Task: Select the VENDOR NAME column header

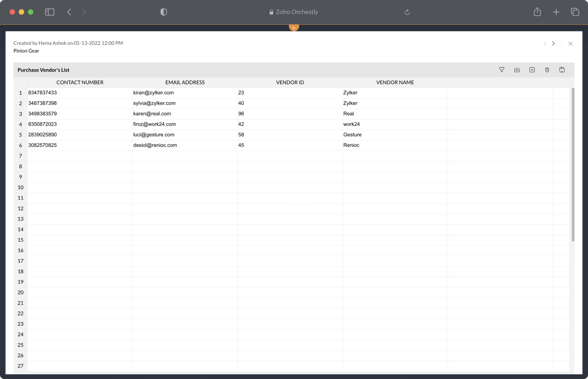Action: (x=395, y=83)
